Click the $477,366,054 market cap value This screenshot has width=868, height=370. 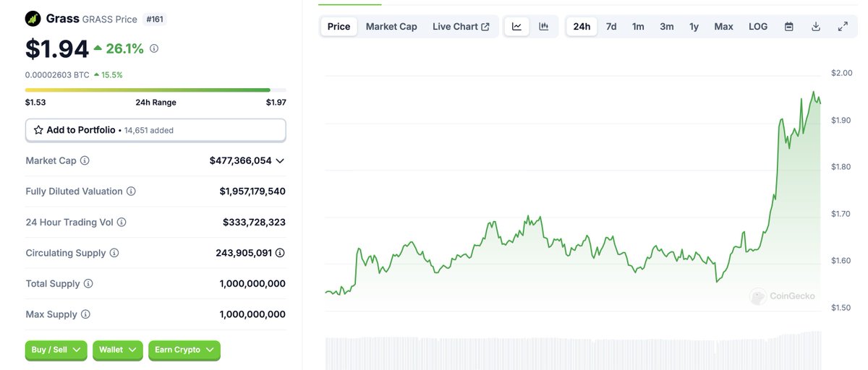[x=241, y=160]
